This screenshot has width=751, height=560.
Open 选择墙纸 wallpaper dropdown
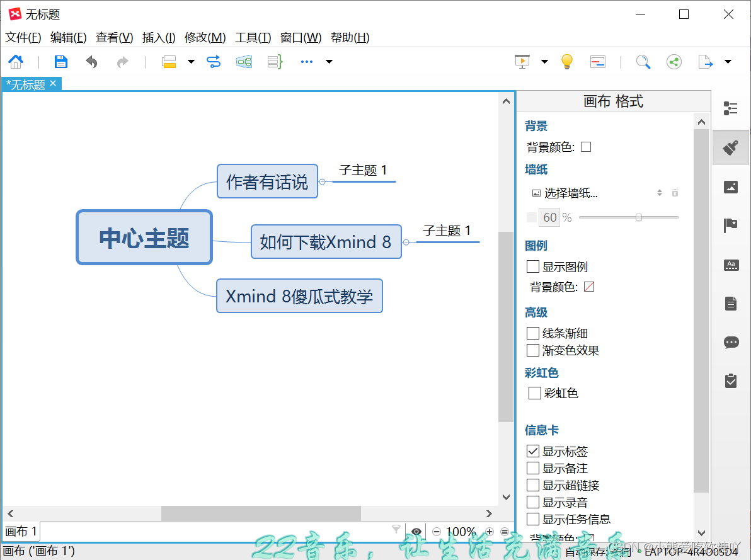(597, 193)
